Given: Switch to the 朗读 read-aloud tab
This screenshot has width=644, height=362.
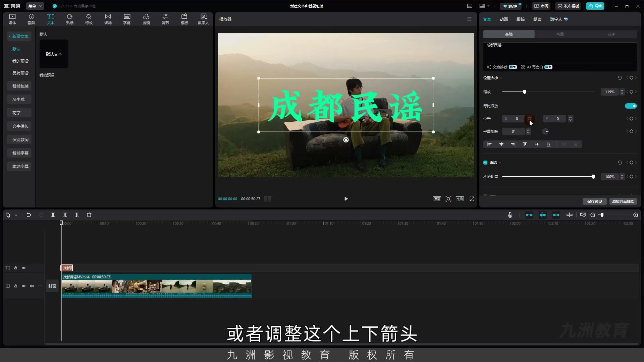Looking at the screenshot, I should click(x=537, y=19).
